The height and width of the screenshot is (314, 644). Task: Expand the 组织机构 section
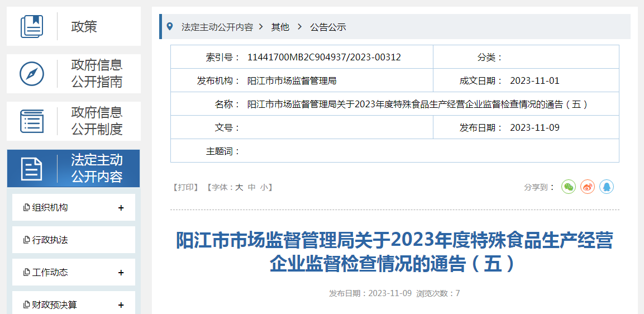click(x=121, y=208)
